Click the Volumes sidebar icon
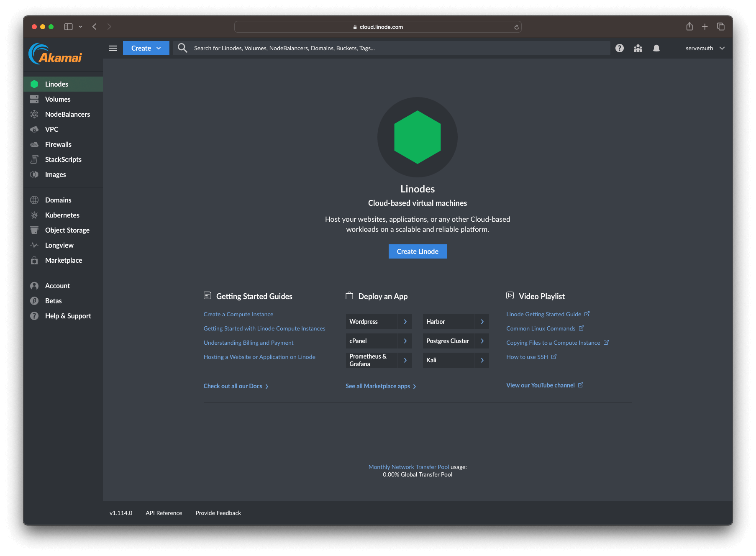This screenshot has width=756, height=556. coord(34,99)
